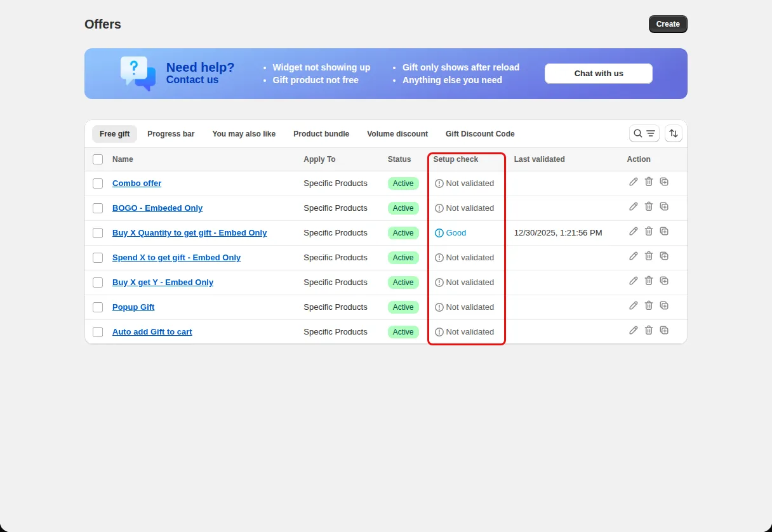
Task: Click the Need help? Contact us heading
Action: 200,73
